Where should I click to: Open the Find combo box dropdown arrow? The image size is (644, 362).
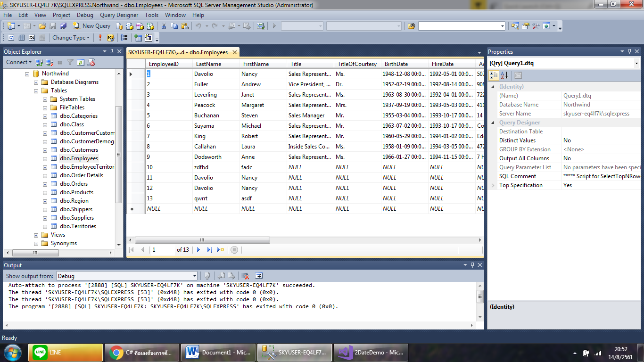(x=503, y=26)
